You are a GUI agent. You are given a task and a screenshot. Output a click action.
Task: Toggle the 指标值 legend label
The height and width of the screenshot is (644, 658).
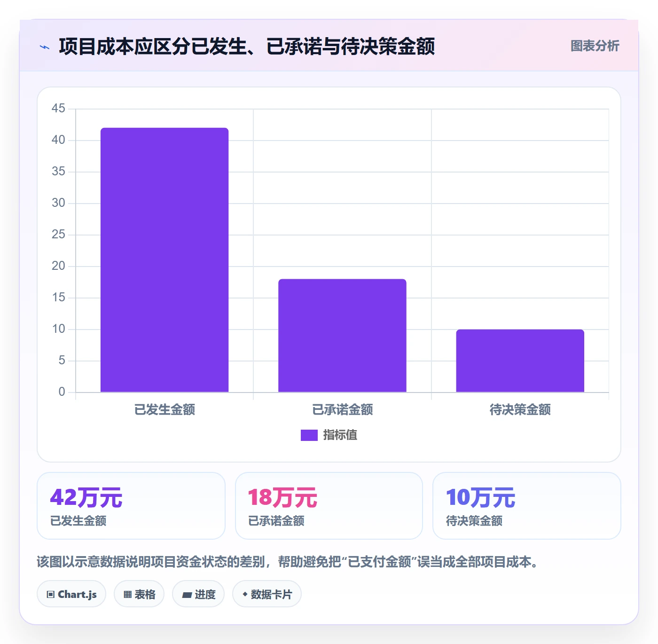coord(340,435)
